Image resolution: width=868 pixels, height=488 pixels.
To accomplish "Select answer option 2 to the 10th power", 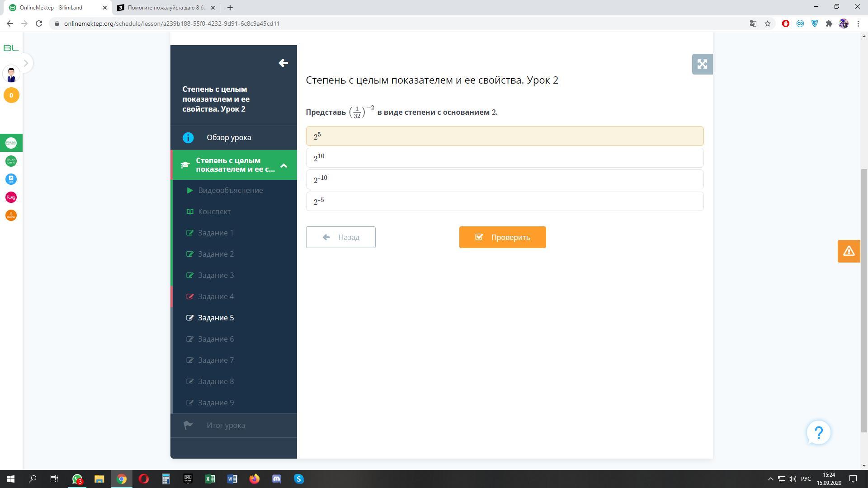I will 505,158.
